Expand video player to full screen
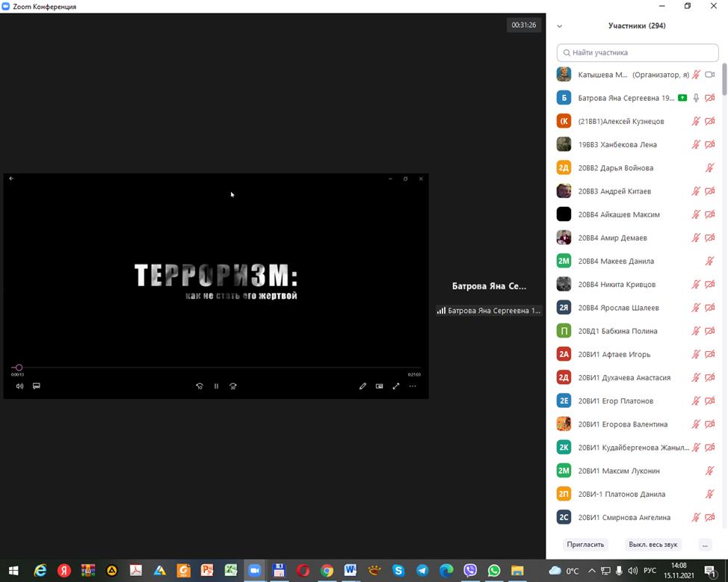This screenshot has height=582, width=728. [x=396, y=386]
